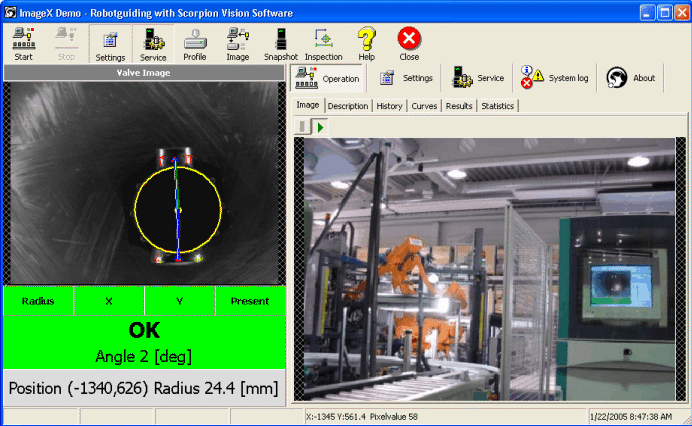Image resolution: width=692 pixels, height=426 pixels.
Task: Switch to the History tab
Action: tap(389, 106)
